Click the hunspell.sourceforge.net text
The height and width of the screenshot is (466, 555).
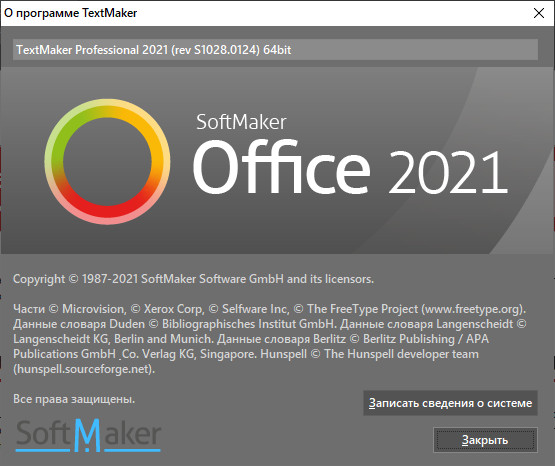coord(84,369)
